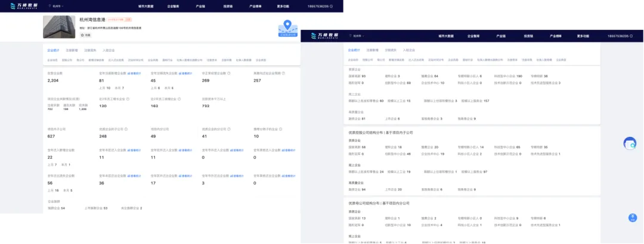Screen dimensions: 644x244
Task: Select 注销流失 tab in the front window
Action: (x=391, y=50)
